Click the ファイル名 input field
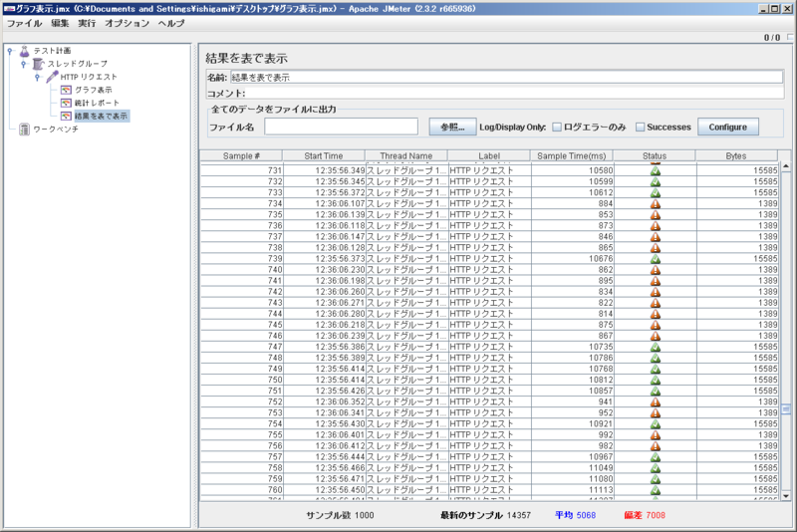797x532 pixels. pyautogui.click(x=341, y=128)
